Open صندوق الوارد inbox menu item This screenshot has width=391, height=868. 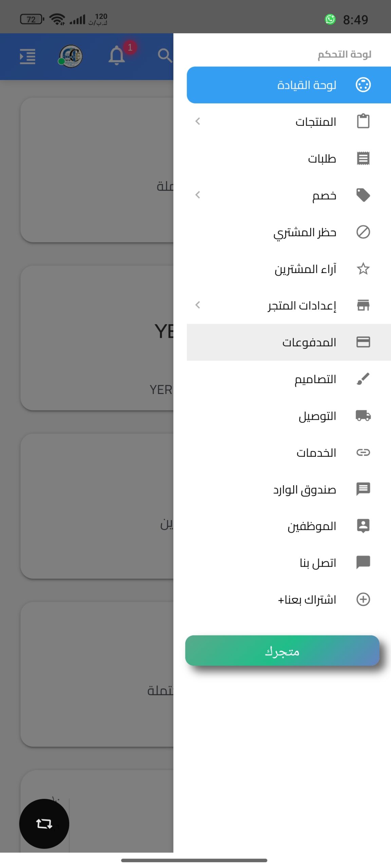pyautogui.click(x=304, y=489)
